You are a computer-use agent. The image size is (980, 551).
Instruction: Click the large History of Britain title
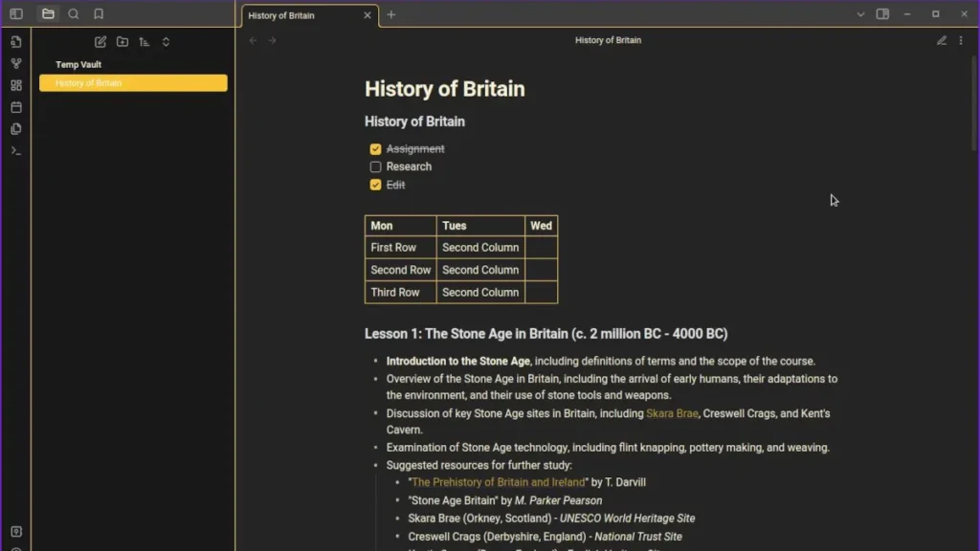coord(444,89)
